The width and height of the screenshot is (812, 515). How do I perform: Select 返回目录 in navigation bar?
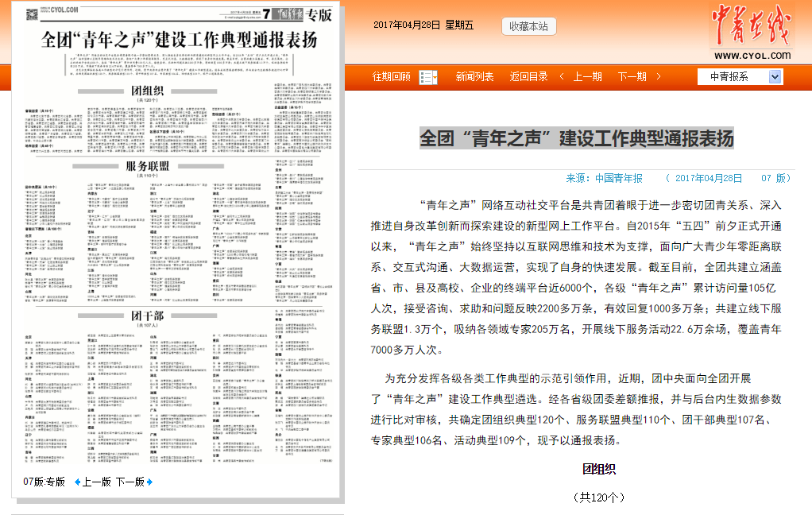528,77
